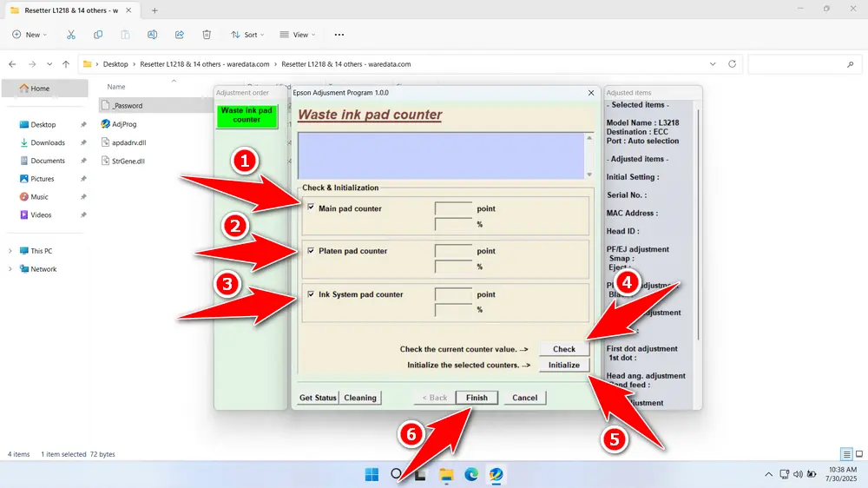Open the View dropdown

(x=298, y=35)
